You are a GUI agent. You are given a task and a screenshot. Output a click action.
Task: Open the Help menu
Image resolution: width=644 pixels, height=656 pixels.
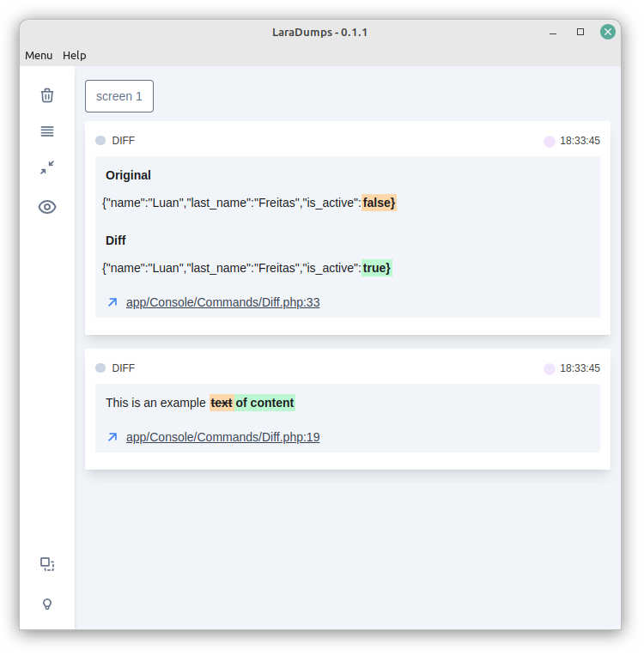tap(75, 55)
